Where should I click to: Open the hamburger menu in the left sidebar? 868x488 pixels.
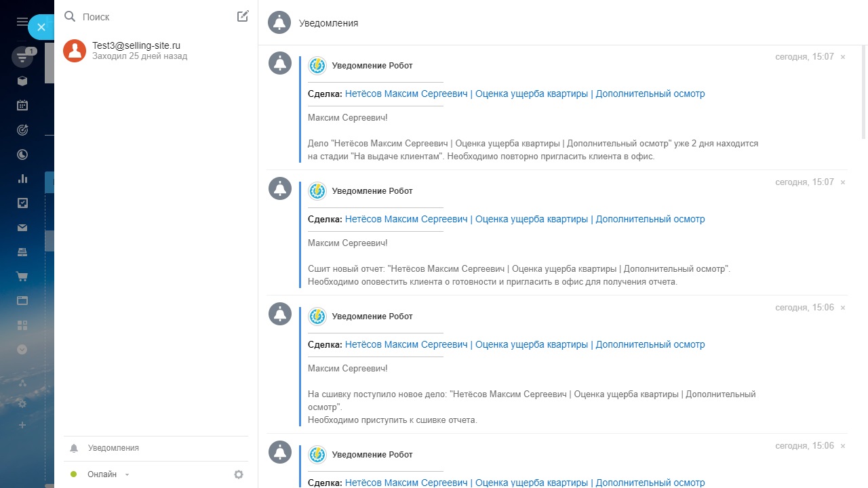22,22
